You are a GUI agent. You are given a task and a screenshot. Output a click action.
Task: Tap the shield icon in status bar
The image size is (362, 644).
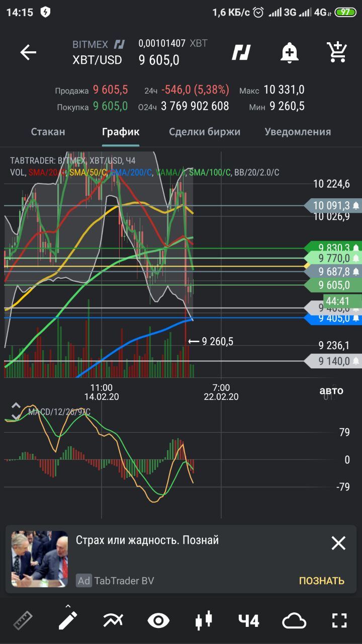[x=45, y=12]
